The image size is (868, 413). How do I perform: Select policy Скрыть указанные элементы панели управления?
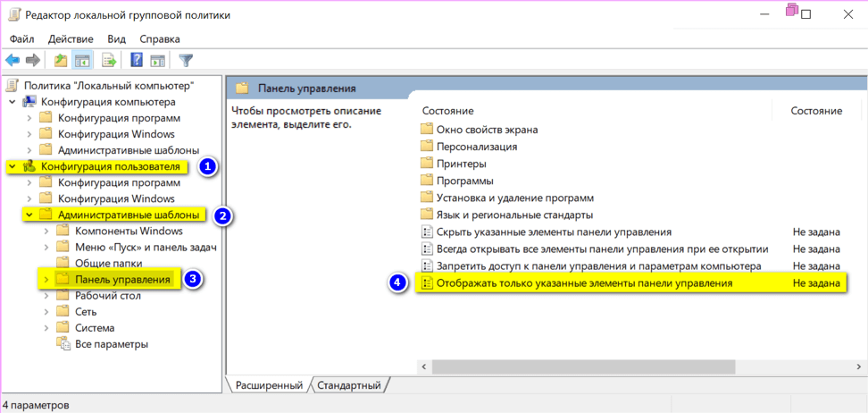(x=554, y=232)
